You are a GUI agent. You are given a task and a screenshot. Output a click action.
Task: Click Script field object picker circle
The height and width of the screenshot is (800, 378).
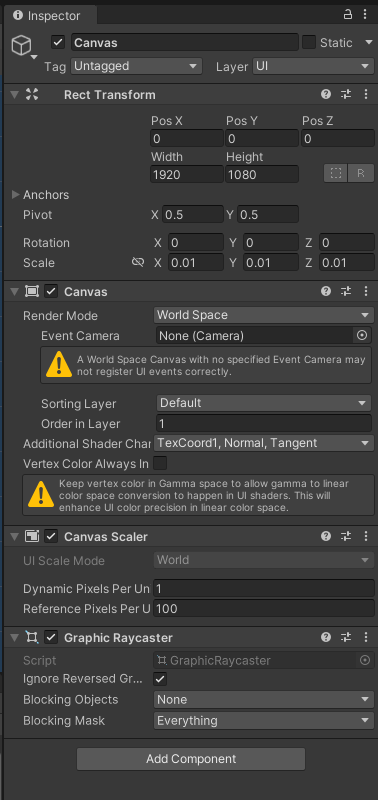click(365, 660)
